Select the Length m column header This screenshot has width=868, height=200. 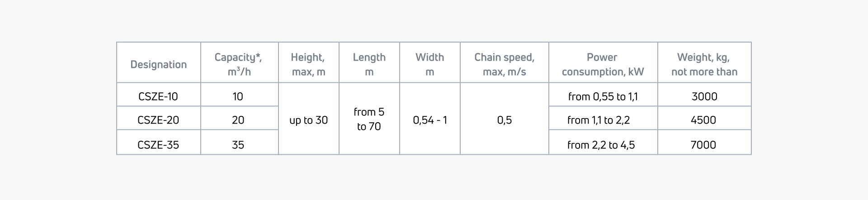pos(369,64)
